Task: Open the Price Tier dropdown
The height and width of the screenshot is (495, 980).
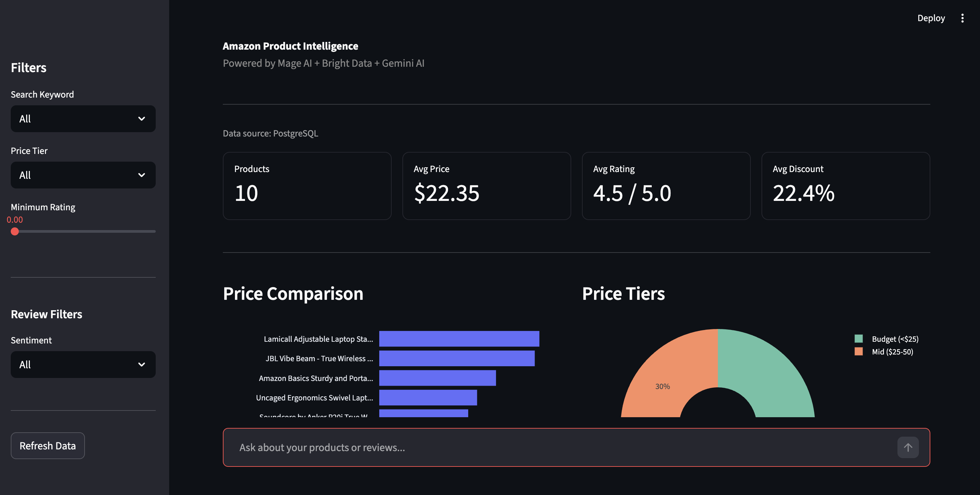Action: [x=83, y=175]
